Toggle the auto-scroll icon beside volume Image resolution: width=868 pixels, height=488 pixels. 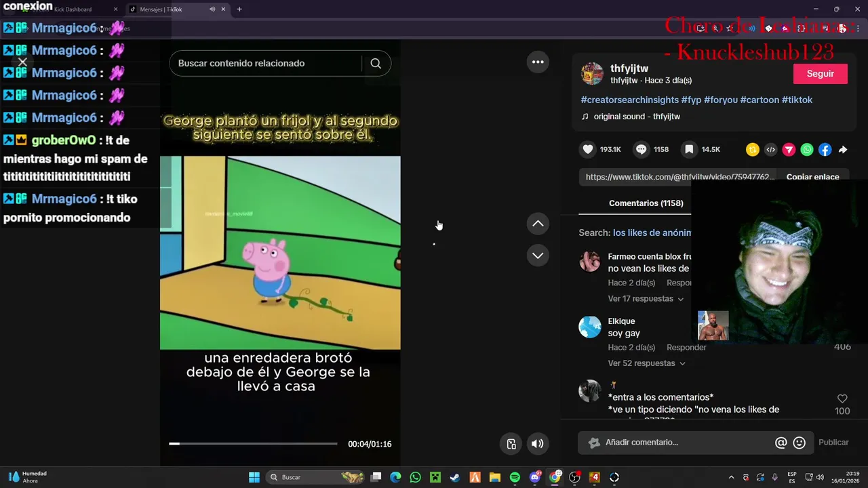(x=511, y=444)
